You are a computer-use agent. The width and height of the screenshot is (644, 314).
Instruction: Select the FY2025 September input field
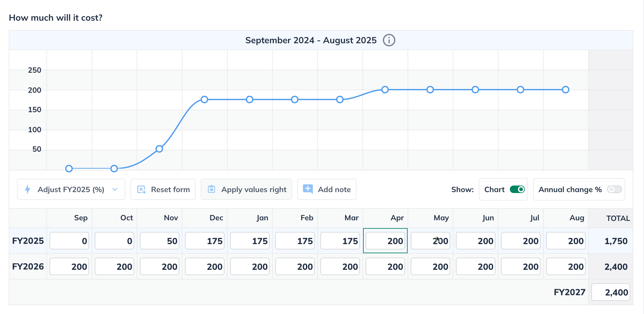click(x=69, y=241)
